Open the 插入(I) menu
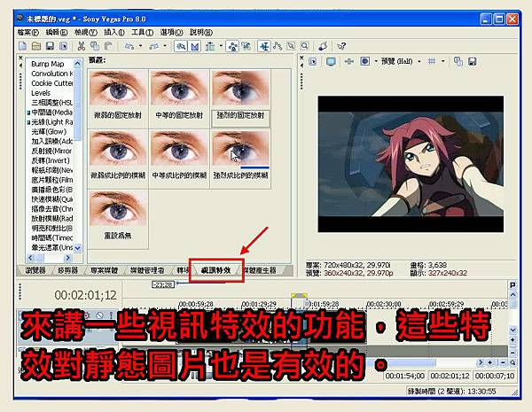Image resolution: width=532 pixels, height=412 pixels. tap(114, 33)
